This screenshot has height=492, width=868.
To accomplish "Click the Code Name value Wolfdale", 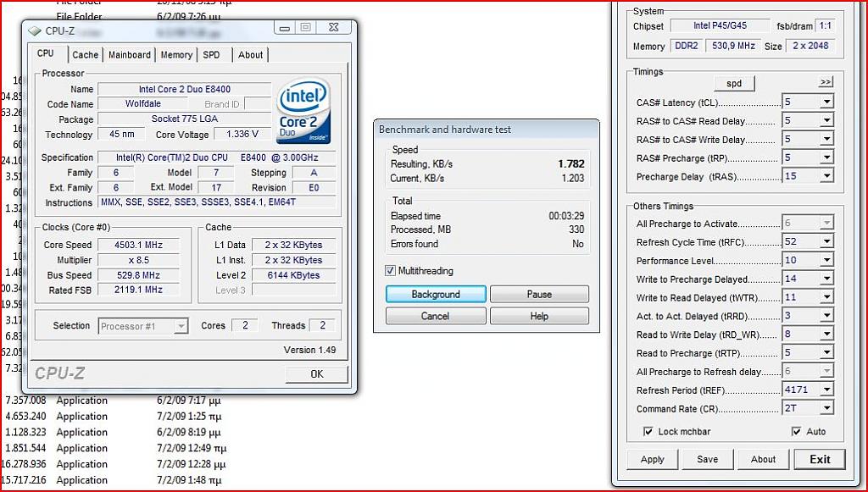I will pos(142,104).
